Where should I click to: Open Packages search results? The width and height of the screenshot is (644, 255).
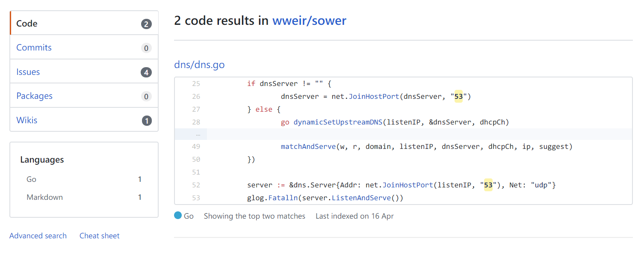click(x=84, y=96)
